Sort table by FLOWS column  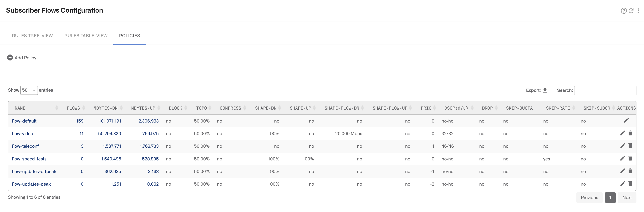[x=73, y=108]
